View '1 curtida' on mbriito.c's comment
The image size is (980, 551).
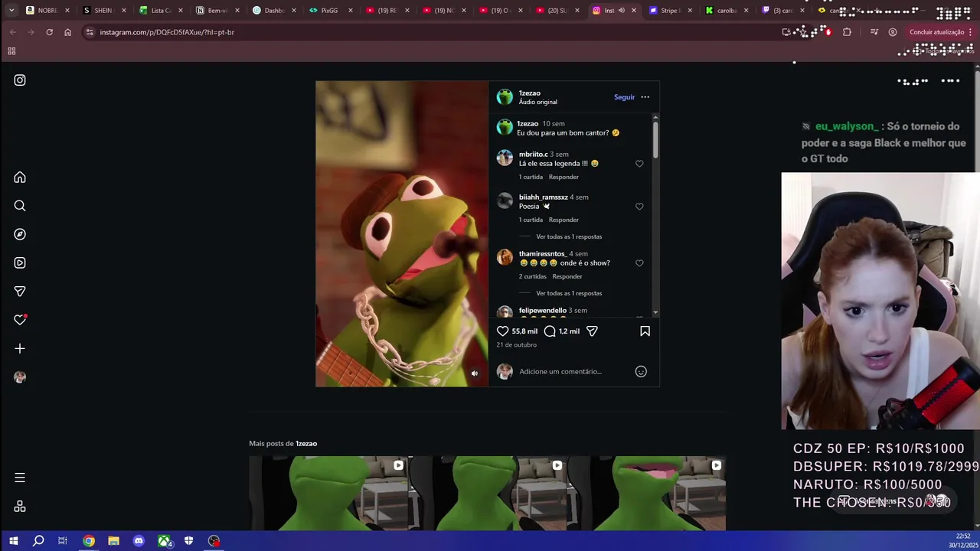[531, 177]
